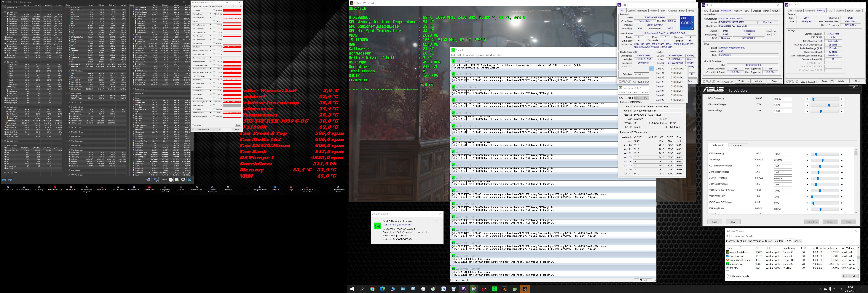Open Memory Clock sensor dropdown in GPU-Z
Viewport: 868px width, 293px height.
[x=211, y=14]
